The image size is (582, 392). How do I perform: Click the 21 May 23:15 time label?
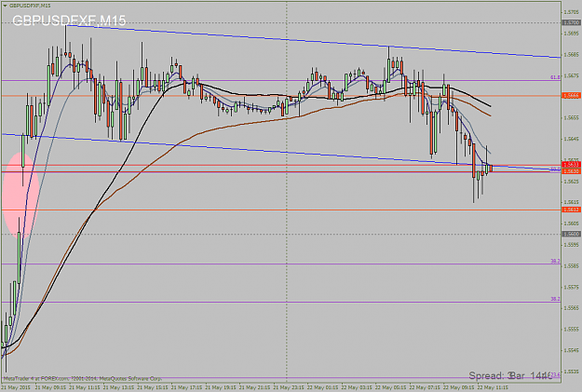289,387
